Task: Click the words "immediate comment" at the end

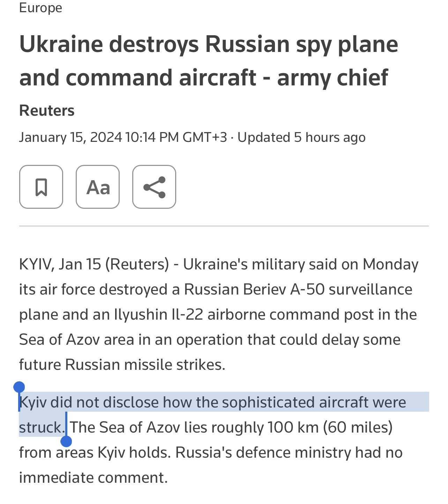Action: pyautogui.click(x=93, y=478)
